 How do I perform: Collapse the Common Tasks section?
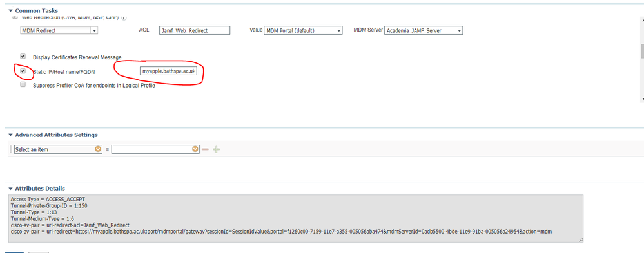point(11,11)
